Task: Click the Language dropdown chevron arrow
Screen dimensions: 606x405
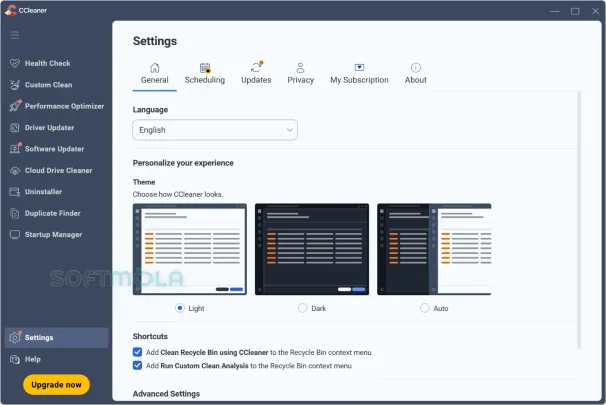Action: coord(289,130)
